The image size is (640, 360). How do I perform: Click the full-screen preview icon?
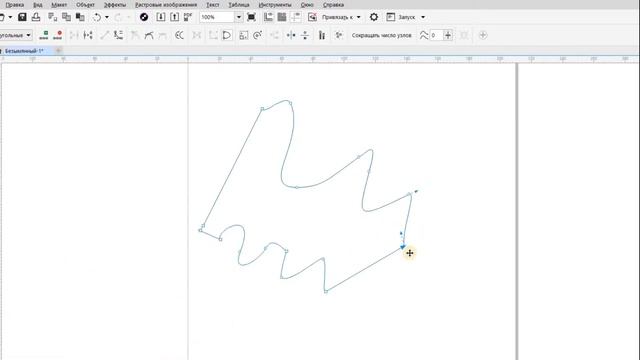251,17
